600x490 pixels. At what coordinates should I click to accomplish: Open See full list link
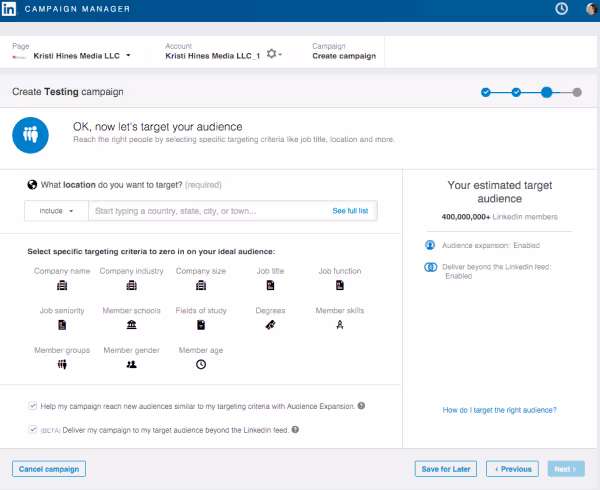[350, 211]
